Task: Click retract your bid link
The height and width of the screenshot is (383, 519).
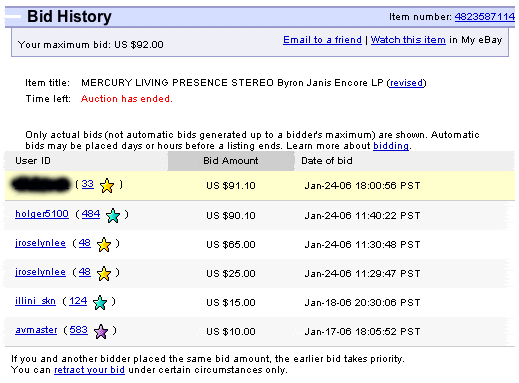Action: point(89,370)
